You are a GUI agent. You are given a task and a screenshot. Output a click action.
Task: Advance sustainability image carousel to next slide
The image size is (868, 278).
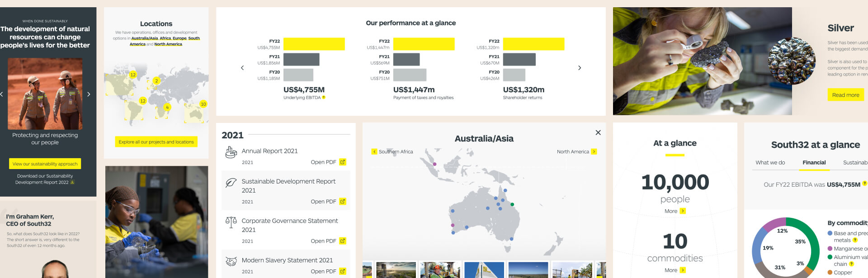click(89, 94)
